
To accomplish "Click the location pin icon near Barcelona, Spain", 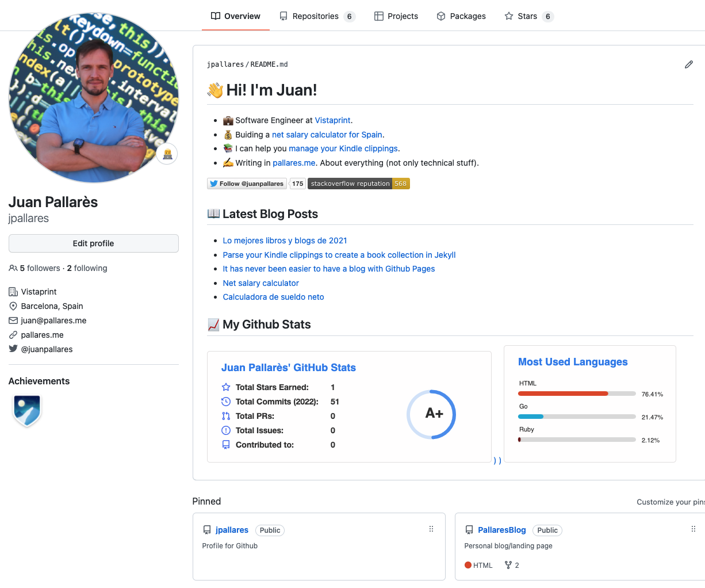I will point(13,306).
